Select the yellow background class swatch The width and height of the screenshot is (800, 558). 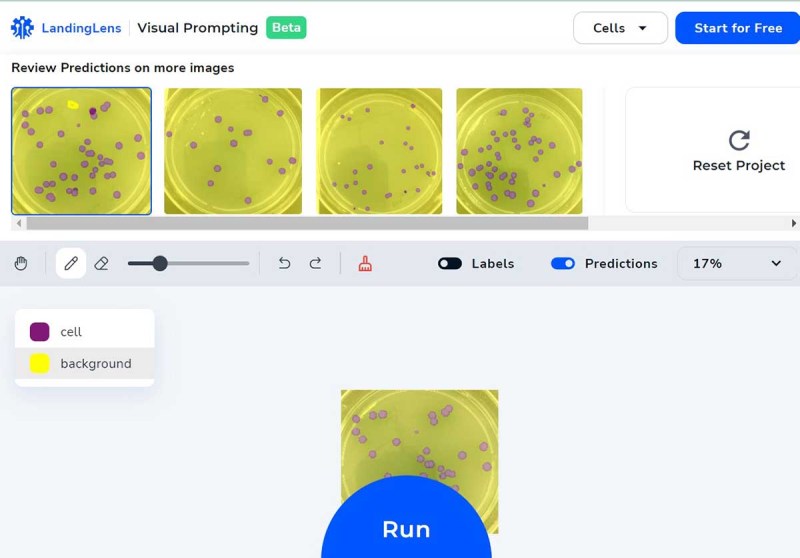[x=39, y=364]
